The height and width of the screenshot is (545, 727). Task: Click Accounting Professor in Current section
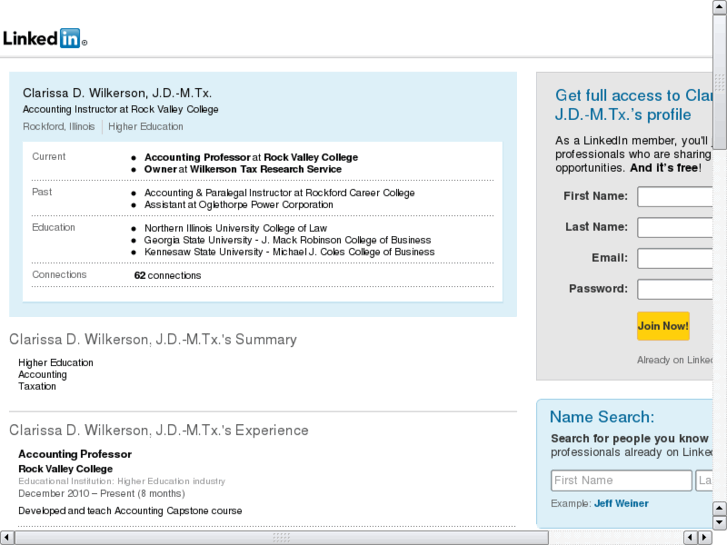point(197,157)
